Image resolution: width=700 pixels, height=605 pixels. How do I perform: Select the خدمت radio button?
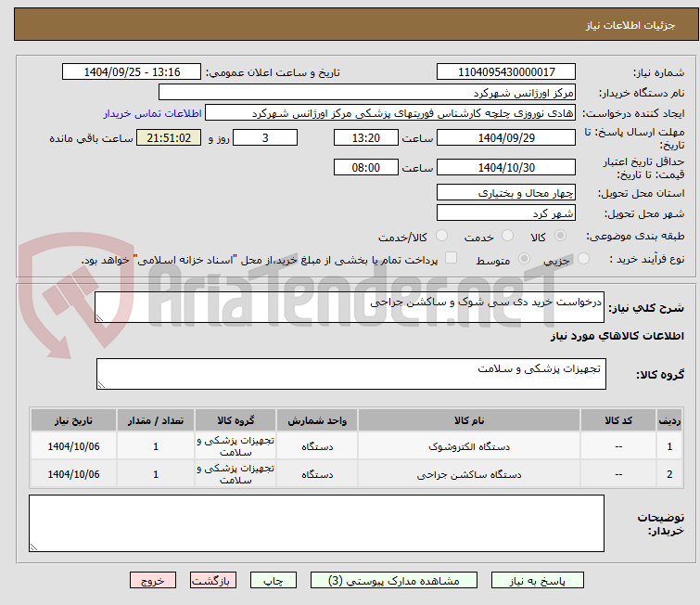click(507, 236)
